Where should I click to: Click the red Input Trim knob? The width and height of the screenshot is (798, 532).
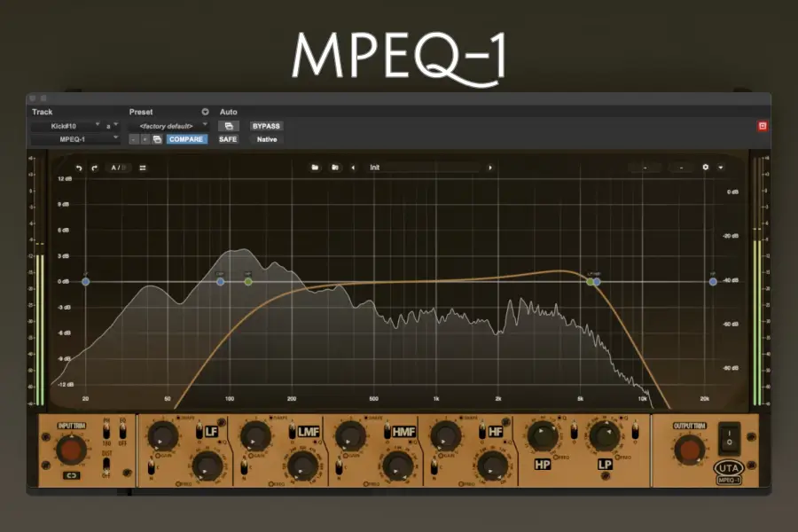[71, 450]
